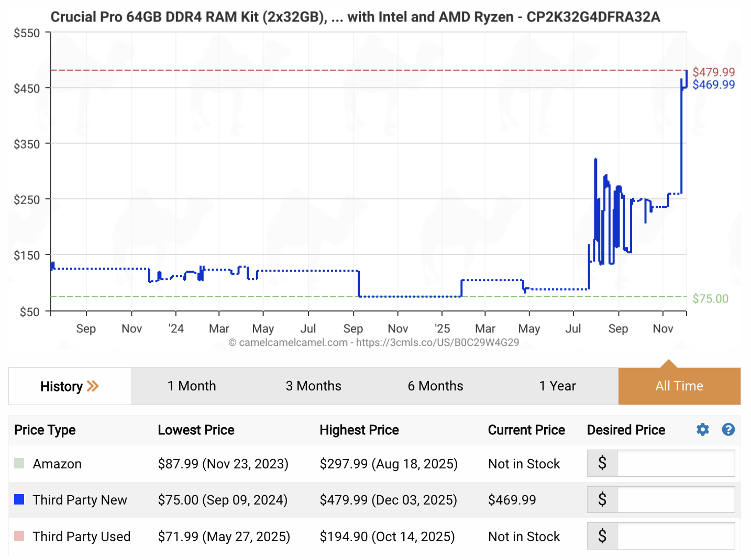Click the blue Third Party New swatch

pyautogui.click(x=19, y=499)
